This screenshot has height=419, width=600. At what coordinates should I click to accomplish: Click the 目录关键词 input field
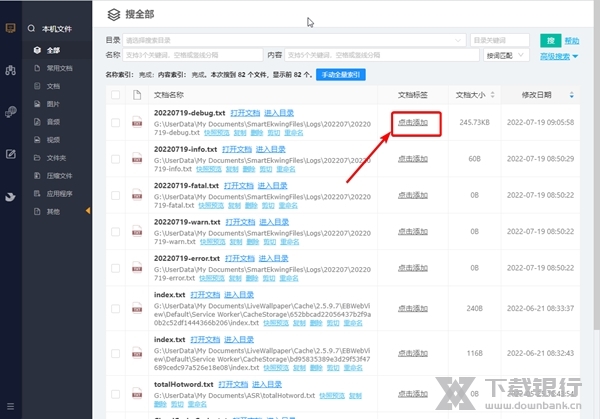tap(500, 40)
